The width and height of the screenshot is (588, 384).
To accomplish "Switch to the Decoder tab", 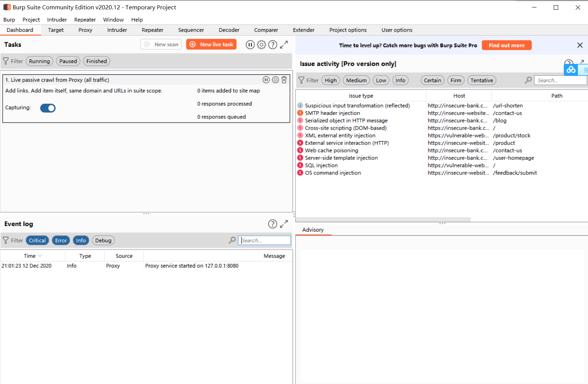I will coord(229,30).
